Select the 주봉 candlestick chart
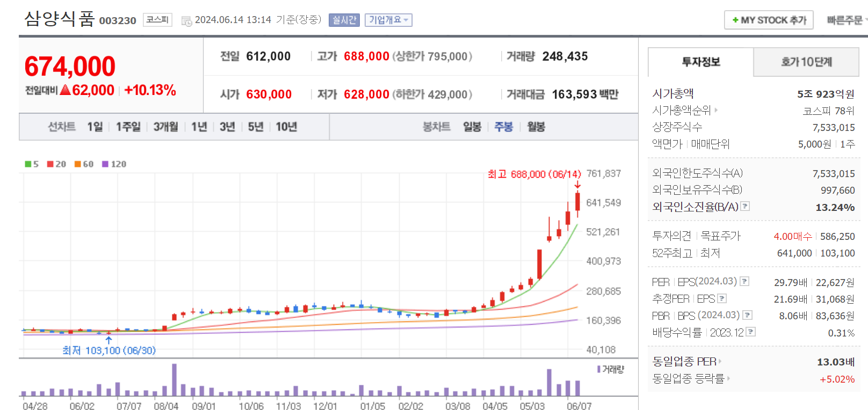868x410 pixels. [504, 127]
